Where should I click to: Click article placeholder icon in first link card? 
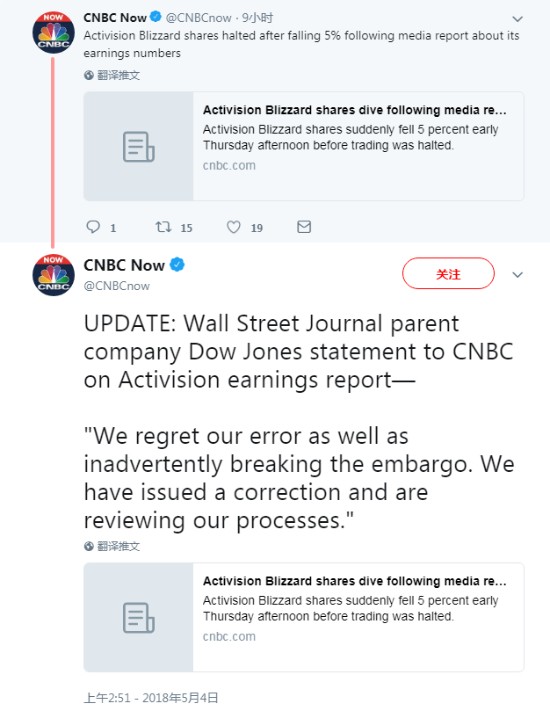click(x=139, y=146)
